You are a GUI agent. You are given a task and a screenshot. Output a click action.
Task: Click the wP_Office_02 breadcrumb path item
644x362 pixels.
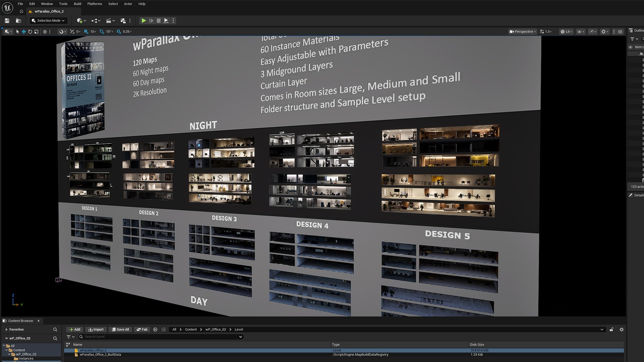[x=215, y=329]
